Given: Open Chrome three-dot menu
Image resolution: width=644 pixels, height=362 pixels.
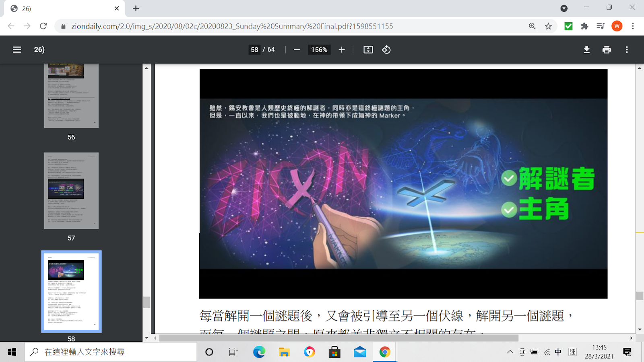Looking at the screenshot, I should [633, 26].
